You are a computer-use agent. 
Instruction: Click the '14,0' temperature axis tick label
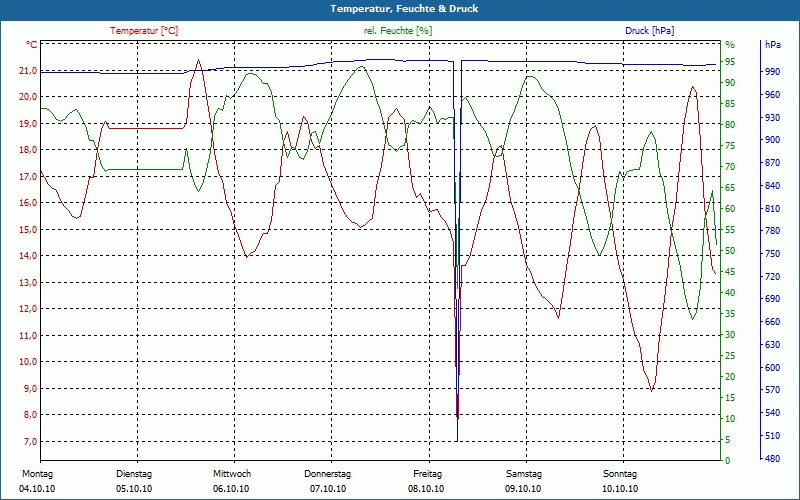click(28, 256)
